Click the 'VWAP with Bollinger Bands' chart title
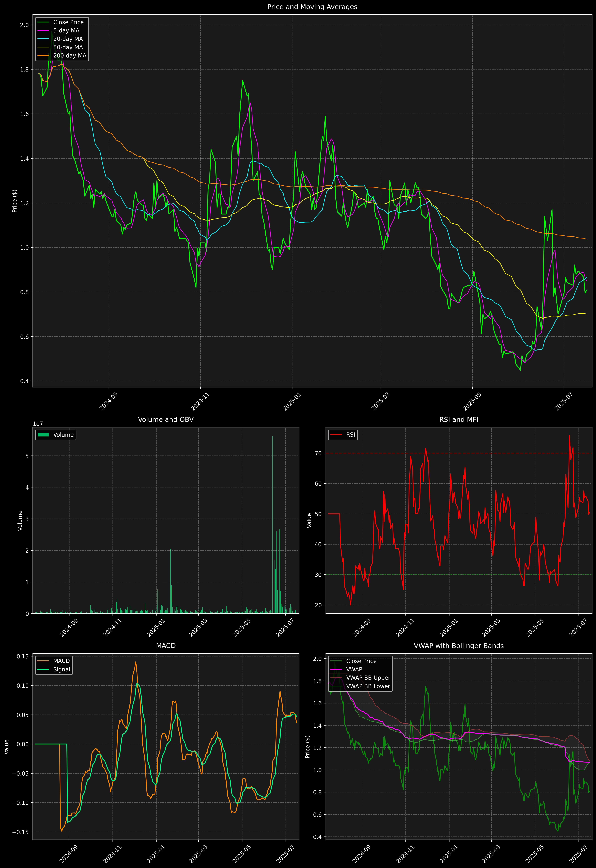 coord(459,646)
